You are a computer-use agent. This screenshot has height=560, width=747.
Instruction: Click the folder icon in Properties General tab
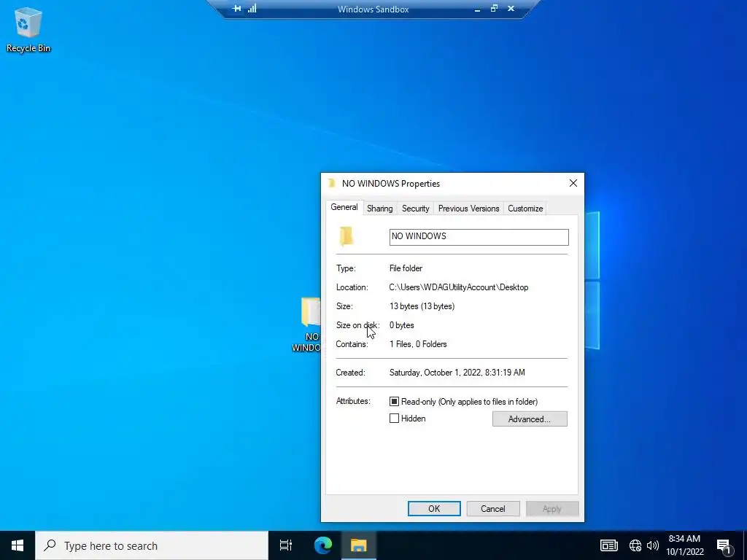click(x=347, y=236)
